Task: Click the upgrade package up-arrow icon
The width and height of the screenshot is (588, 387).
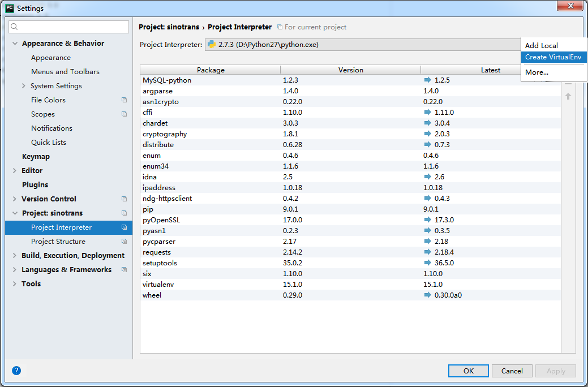Action: coord(568,96)
